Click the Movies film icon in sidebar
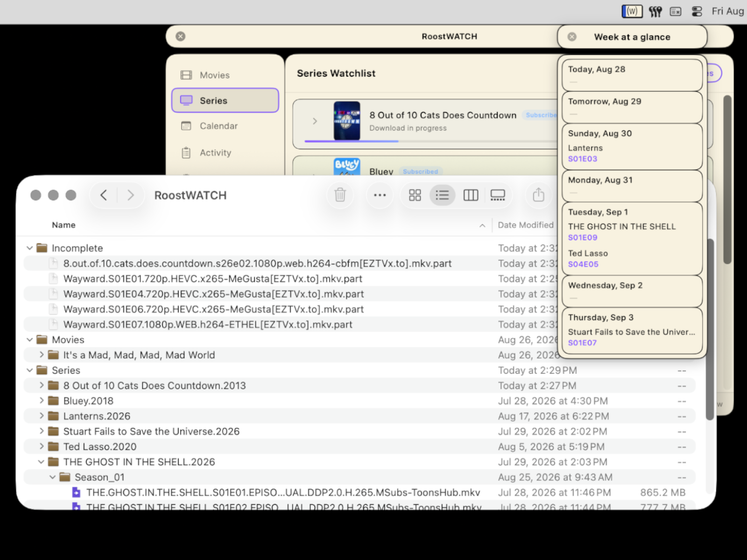This screenshot has height=560, width=747. [186, 75]
